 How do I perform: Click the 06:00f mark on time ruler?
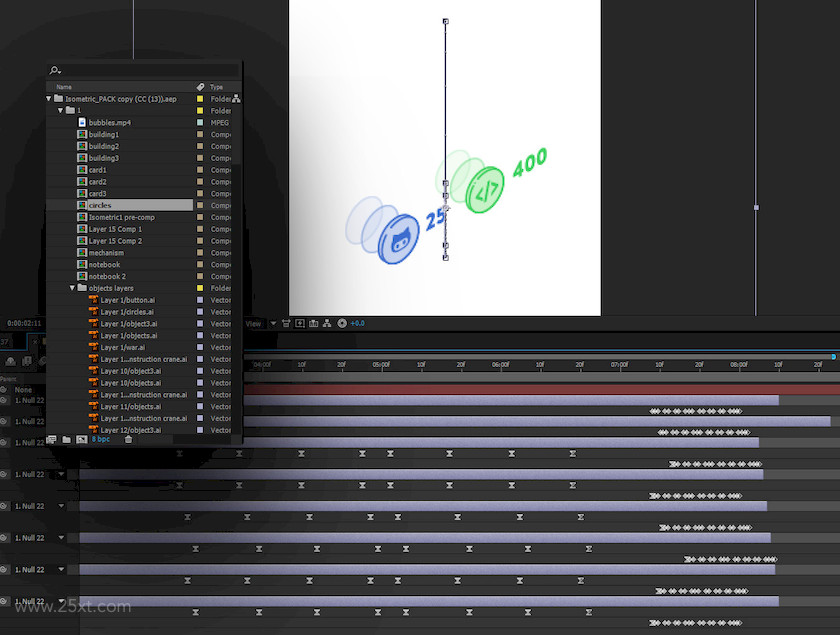tap(501, 364)
